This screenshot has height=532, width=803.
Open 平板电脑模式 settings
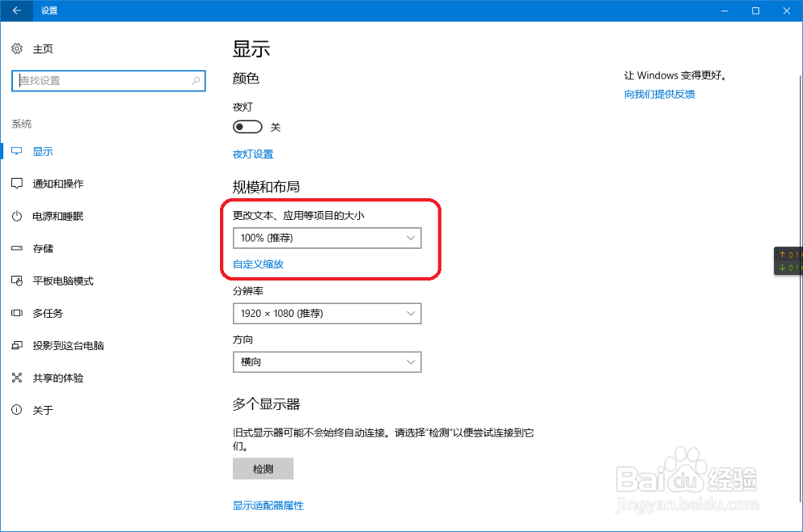point(62,281)
